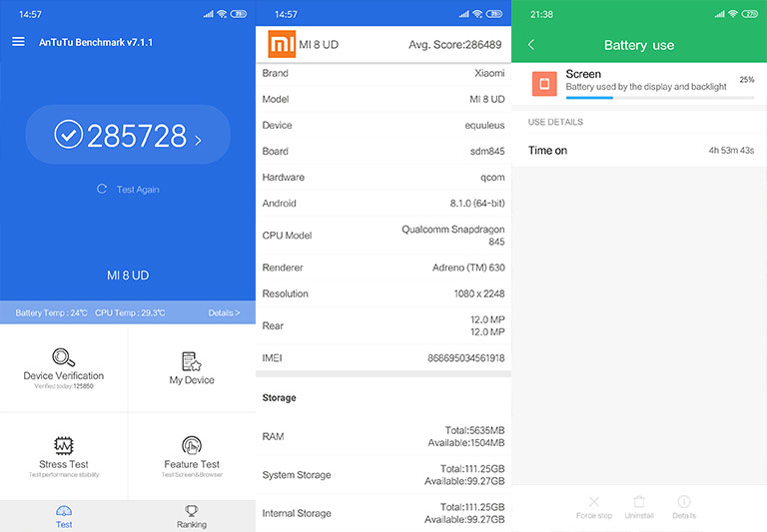This screenshot has width=767, height=532.
Task: Tap the Uninstall trash icon
Action: pos(639,502)
